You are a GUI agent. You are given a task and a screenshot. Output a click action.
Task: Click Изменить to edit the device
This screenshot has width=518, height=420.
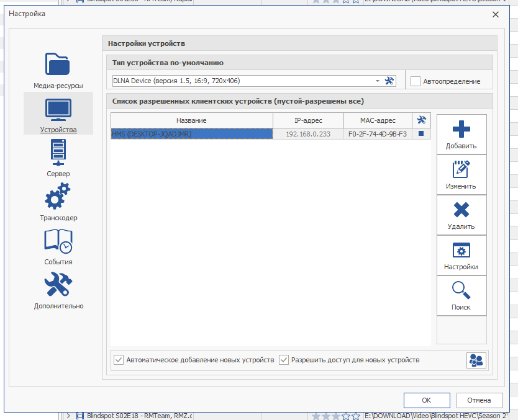461,175
